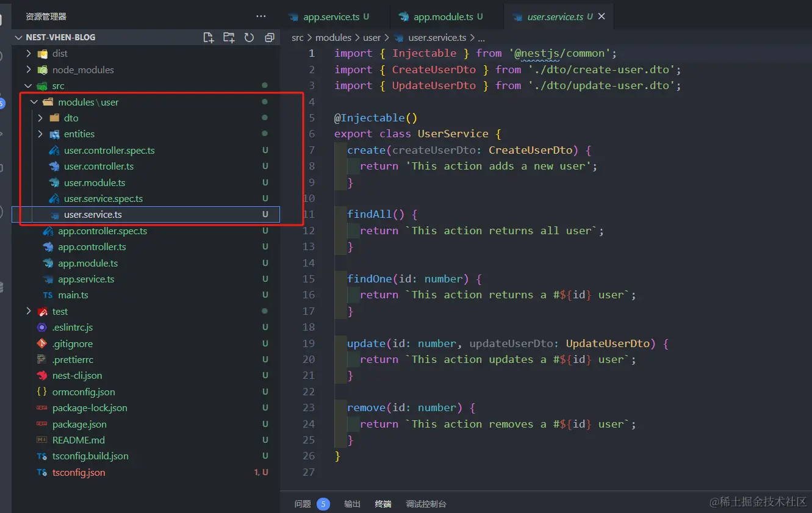This screenshot has height=513, width=812.
Task: Collapse the modules\user folder
Action: point(35,102)
